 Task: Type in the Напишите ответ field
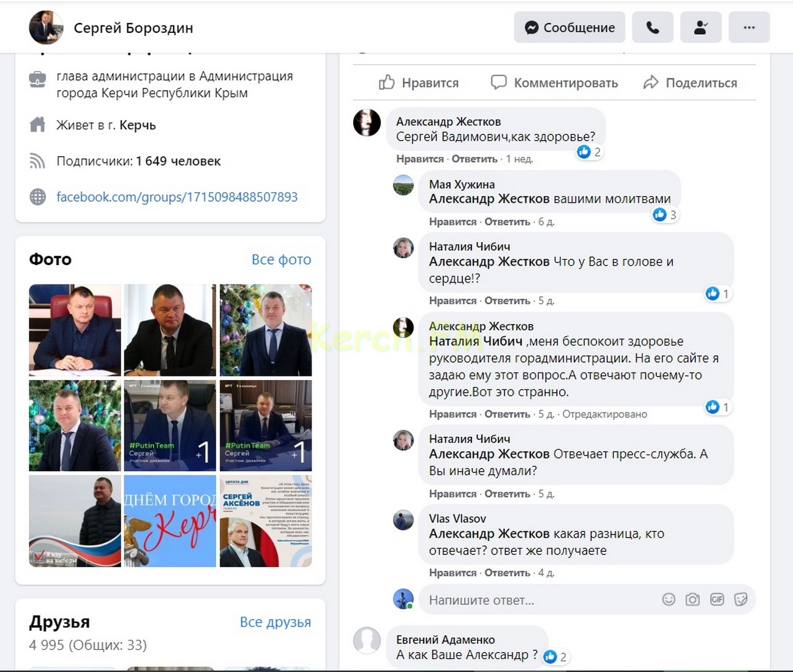tap(535, 600)
